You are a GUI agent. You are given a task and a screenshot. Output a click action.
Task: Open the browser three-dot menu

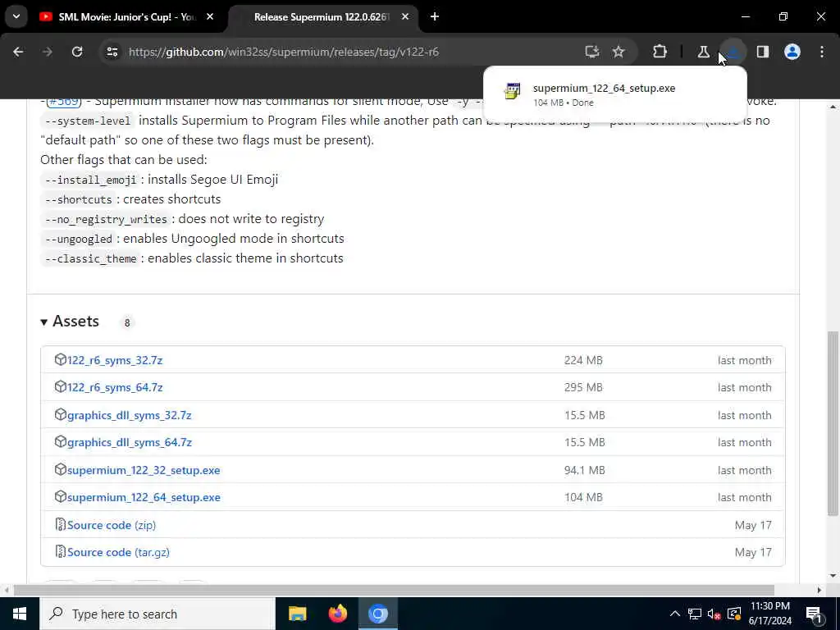click(822, 52)
